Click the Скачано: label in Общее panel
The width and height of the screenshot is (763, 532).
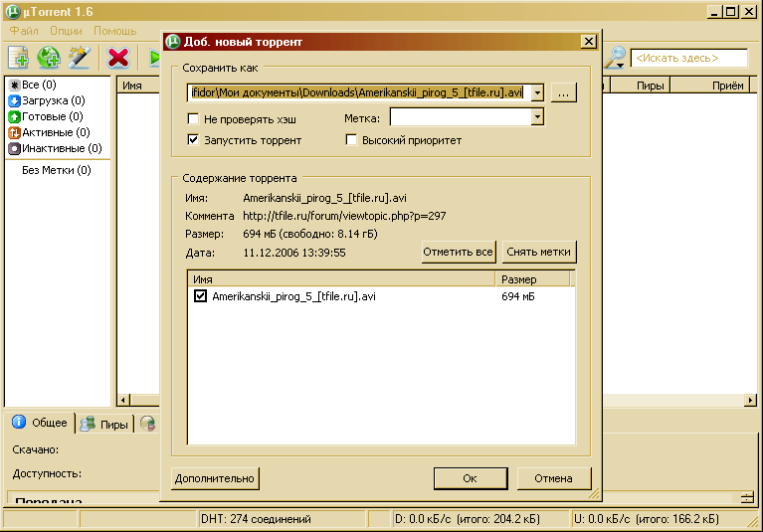(x=36, y=449)
